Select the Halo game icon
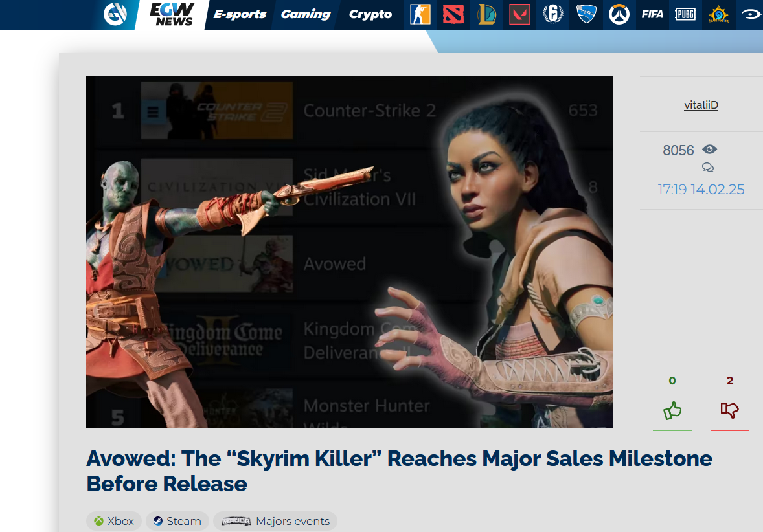Viewport: 763px width, 532px height. (751, 14)
